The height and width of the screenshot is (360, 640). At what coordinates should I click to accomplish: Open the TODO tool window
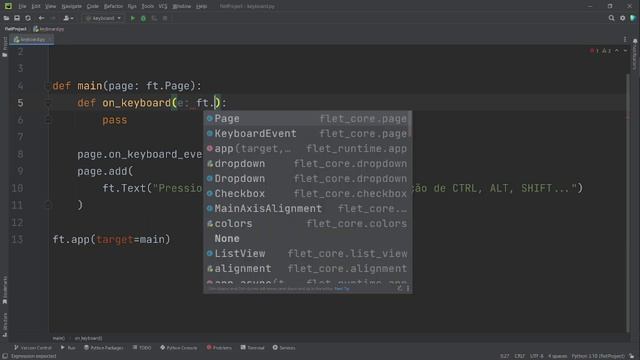142,348
